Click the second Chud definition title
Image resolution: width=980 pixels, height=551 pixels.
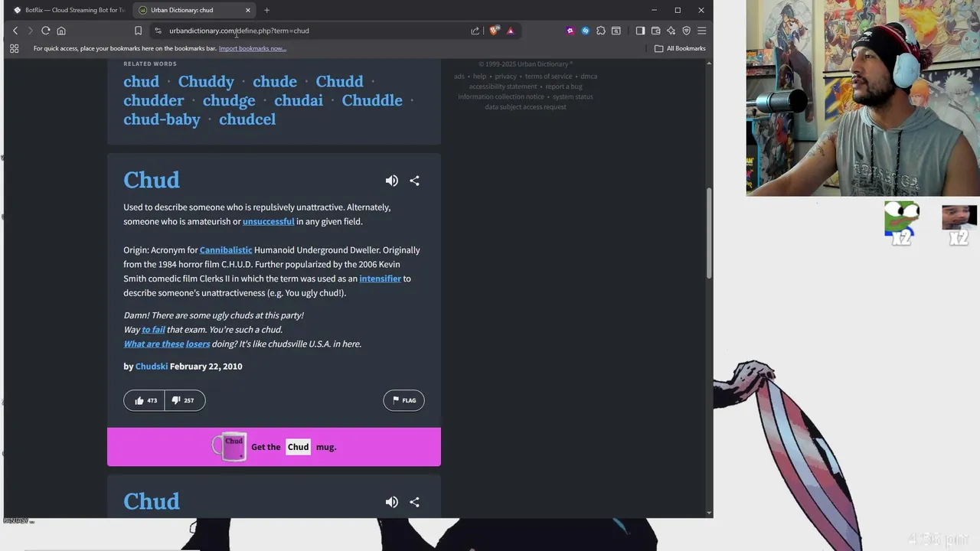[152, 501]
